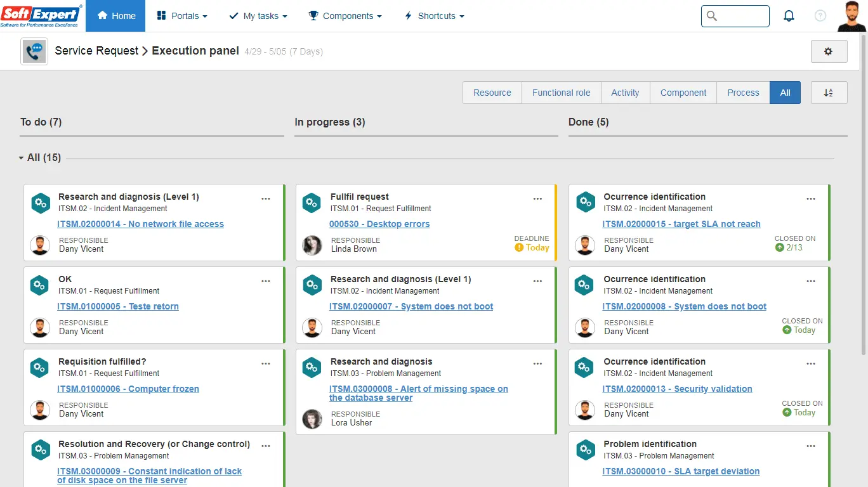Click the settings gear button
Screen dimensions: 868x487
829,51
